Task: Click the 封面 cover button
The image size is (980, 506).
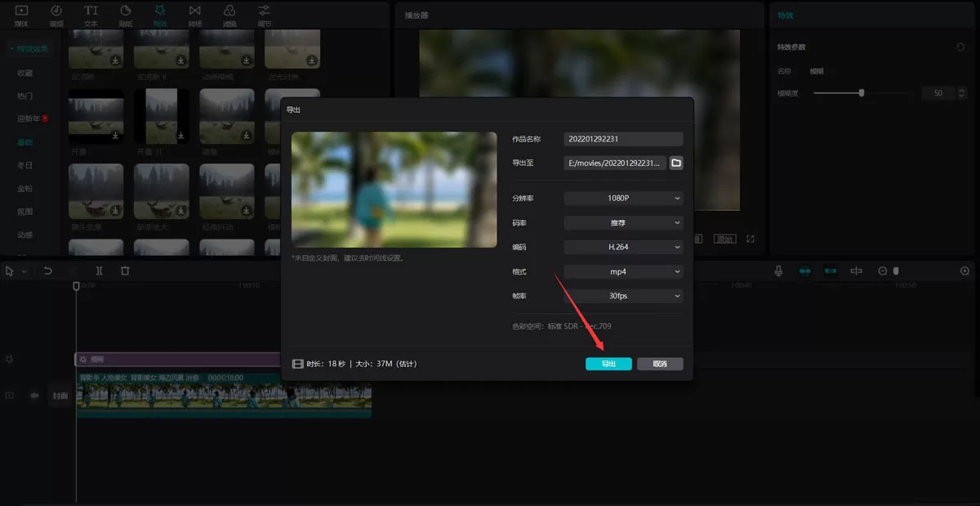Action: pyautogui.click(x=60, y=396)
